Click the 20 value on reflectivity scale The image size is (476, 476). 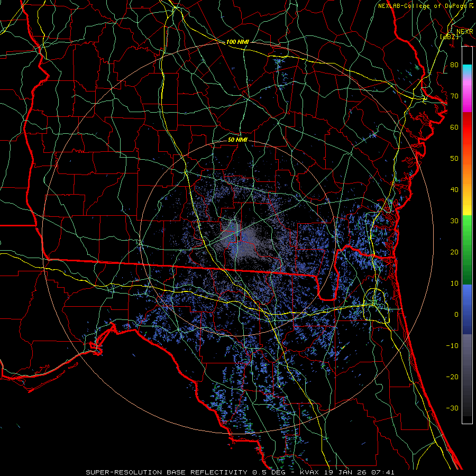454,252
